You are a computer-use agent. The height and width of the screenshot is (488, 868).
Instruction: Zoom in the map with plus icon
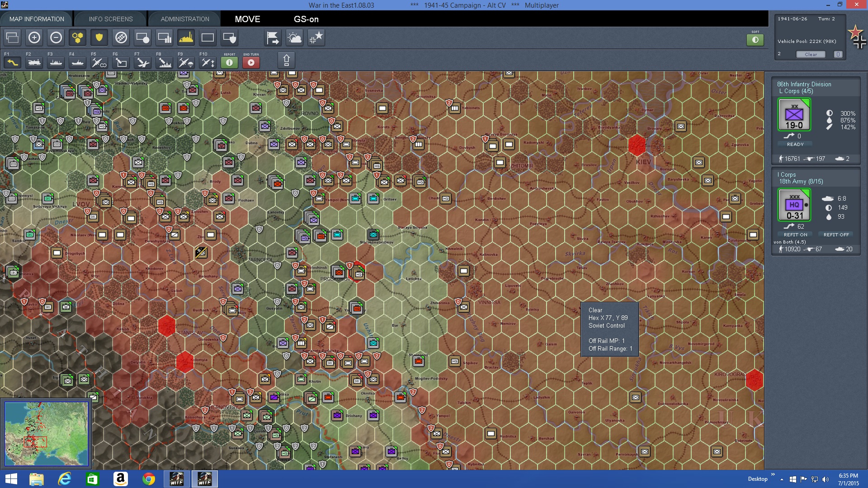click(34, 38)
